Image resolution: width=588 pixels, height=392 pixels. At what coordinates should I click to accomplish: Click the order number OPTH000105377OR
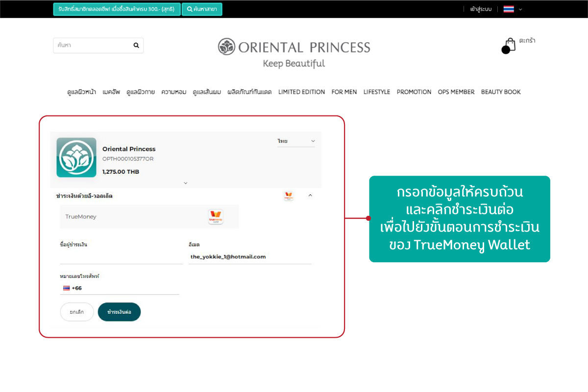(x=128, y=159)
